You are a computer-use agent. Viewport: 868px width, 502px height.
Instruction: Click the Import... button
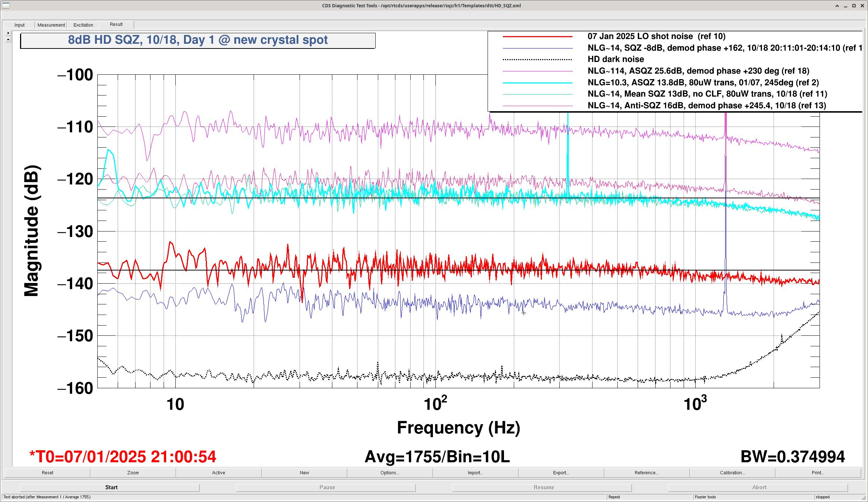(476, 473)
